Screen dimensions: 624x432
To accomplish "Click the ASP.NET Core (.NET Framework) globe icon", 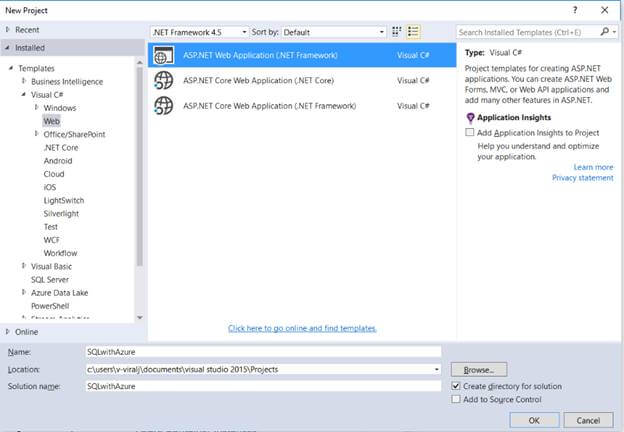I will point(164,106).
